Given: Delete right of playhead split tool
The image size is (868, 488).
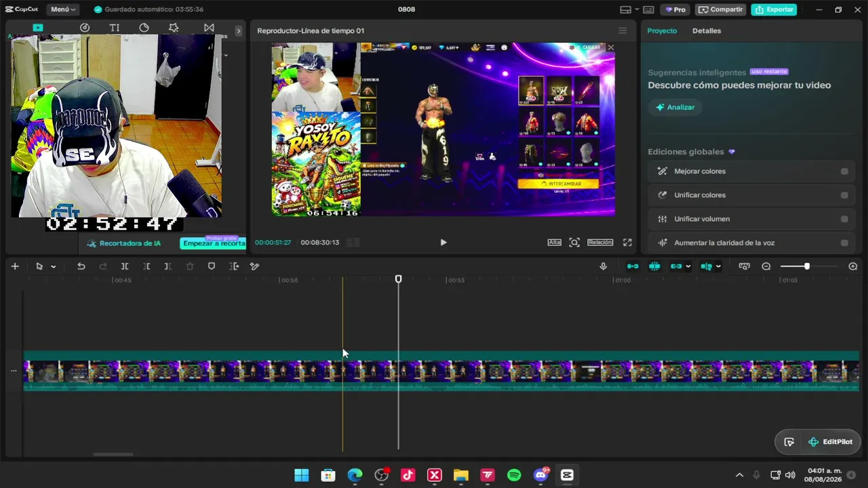Looking at the screenshot, I should click(168, 266).
